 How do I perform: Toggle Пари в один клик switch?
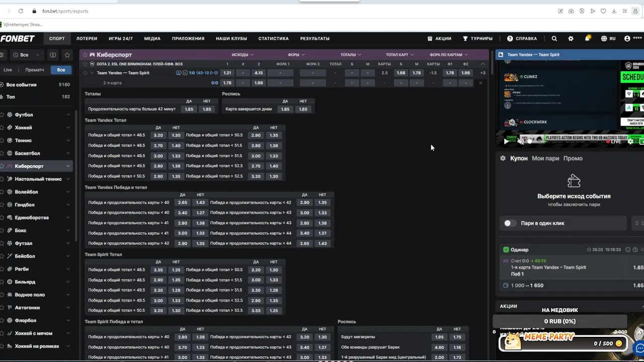[510, 223]
